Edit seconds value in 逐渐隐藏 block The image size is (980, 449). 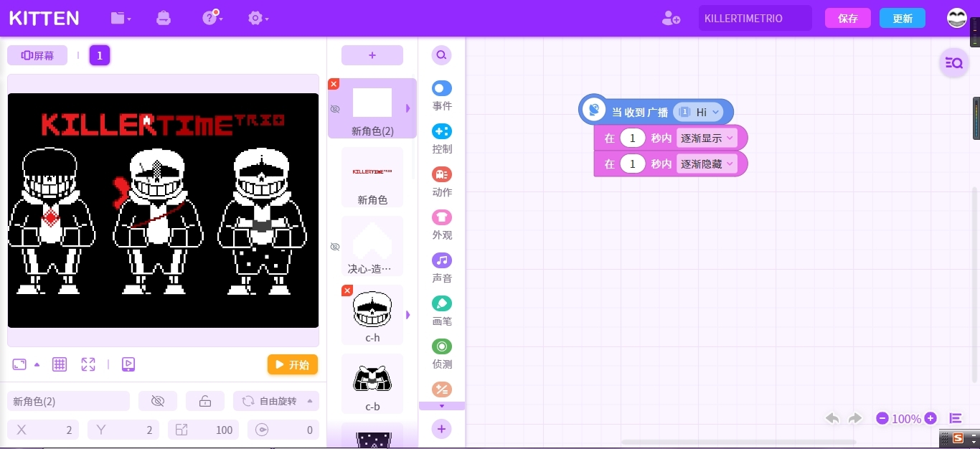pos(633,164)
